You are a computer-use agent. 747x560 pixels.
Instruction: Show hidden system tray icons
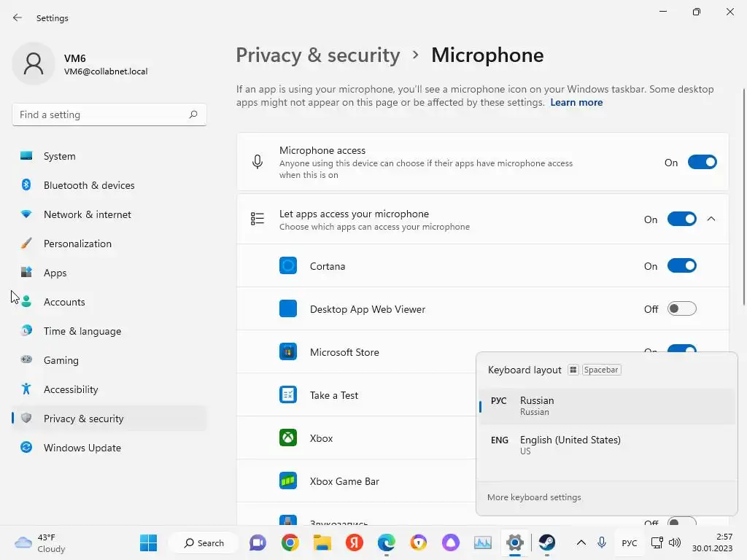click(x=581, y=542)
